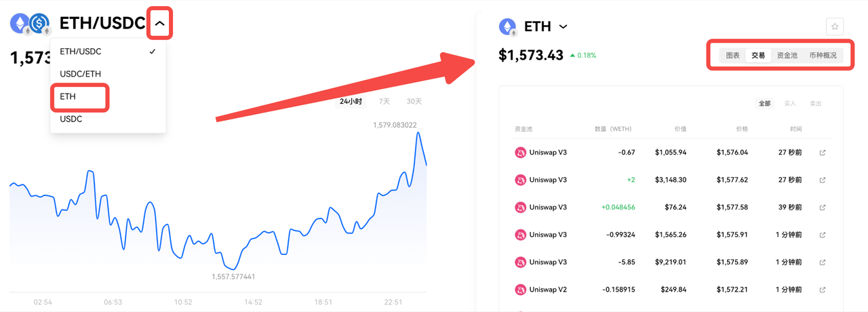Switch to the 资金池 tab
Screen dimensions: 868x312
point(787,56)
